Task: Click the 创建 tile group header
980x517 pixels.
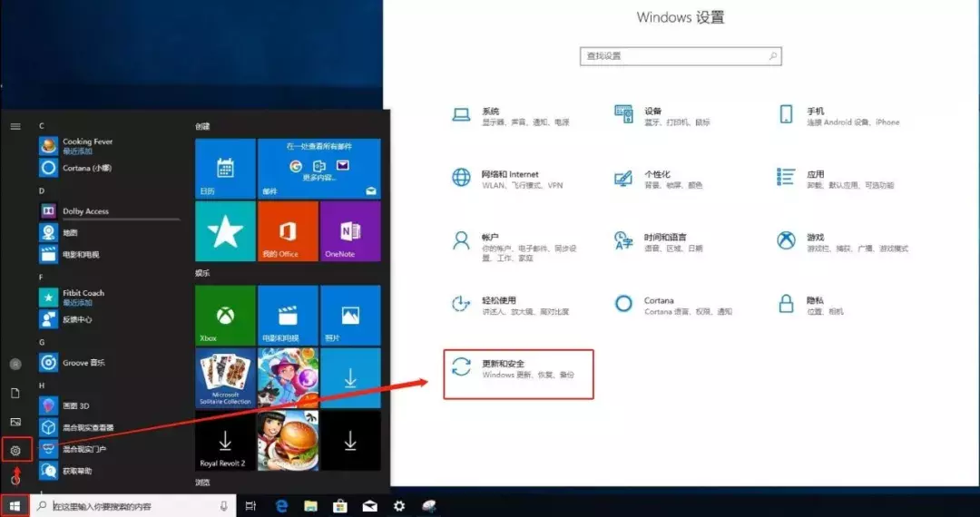Action: coord(202,126)
